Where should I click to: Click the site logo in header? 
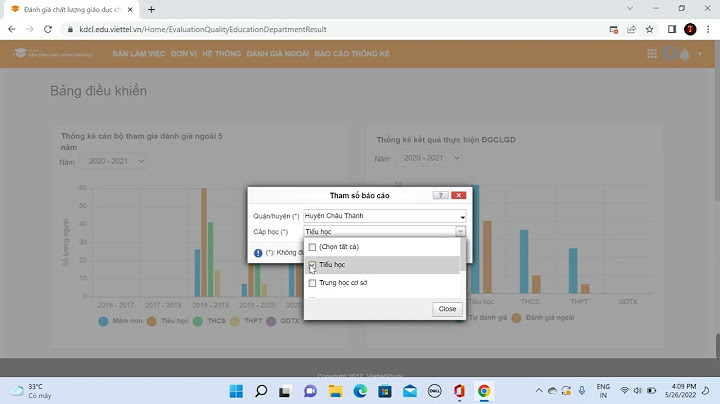tap(53, 53)
